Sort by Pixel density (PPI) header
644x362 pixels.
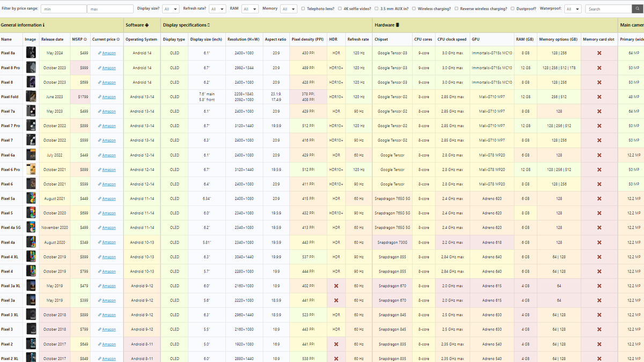coord(308,39)
